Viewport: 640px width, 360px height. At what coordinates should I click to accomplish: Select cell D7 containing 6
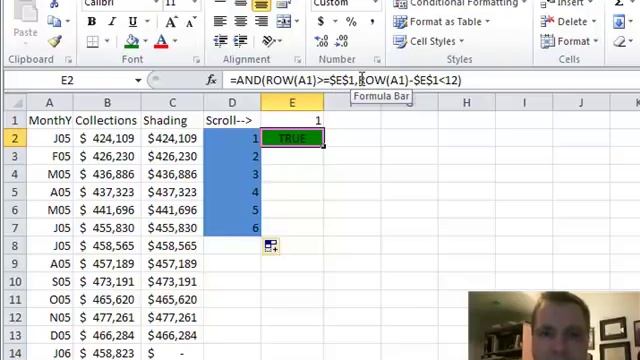tap(232, 228)
